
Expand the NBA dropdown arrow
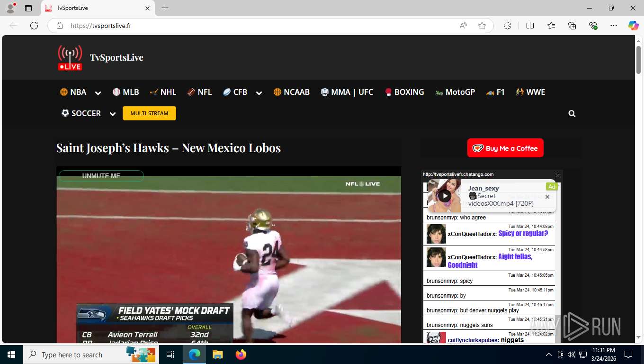(x=98, y=93)
